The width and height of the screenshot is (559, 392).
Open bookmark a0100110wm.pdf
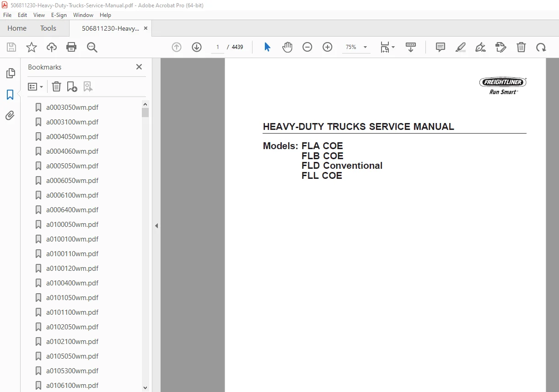click(x=72, y=254)
